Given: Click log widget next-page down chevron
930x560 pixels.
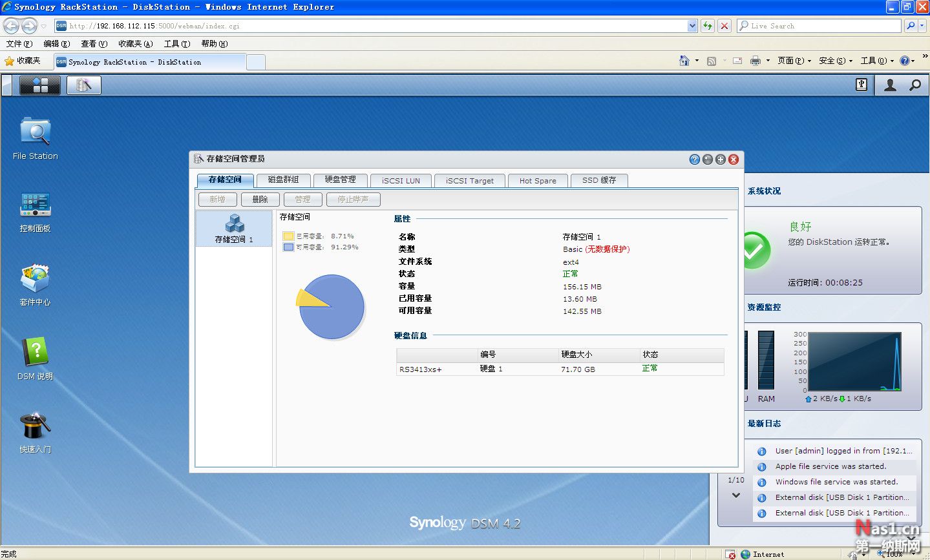Looking at the screenshot, I should click(x=735, y=495).
